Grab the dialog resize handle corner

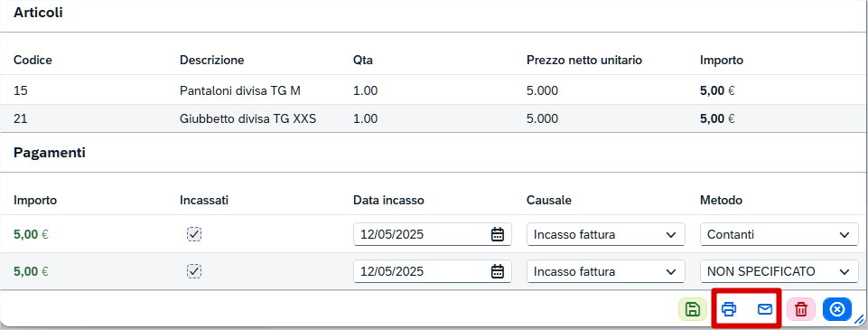(x=859, y=319)
